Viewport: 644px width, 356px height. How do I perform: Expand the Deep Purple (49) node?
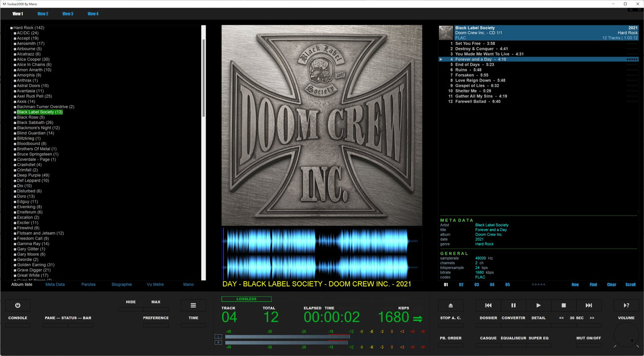pyautogui.click(x=15, y=175)
